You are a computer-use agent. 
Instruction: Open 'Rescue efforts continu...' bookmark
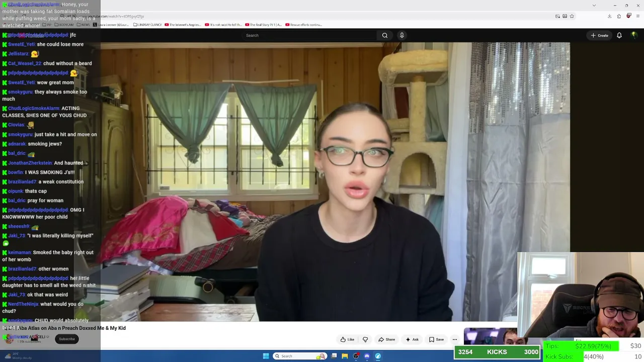pyautogui.click(x=303, y=25)
